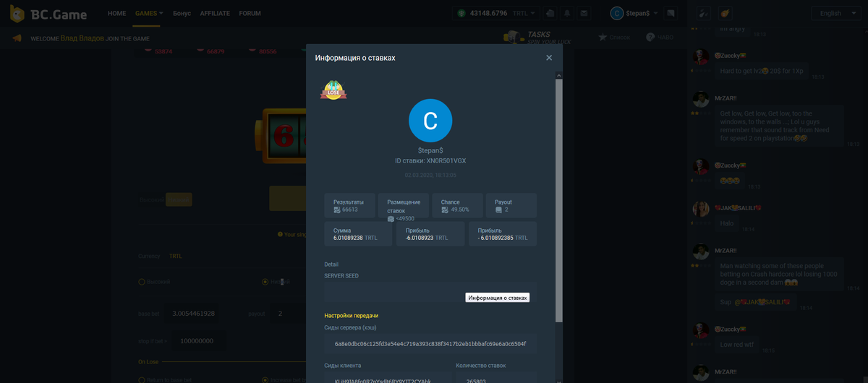Viewport: 868px width, 383px height.
Task: Select Return to base bet radio
Action: point(142,380)
